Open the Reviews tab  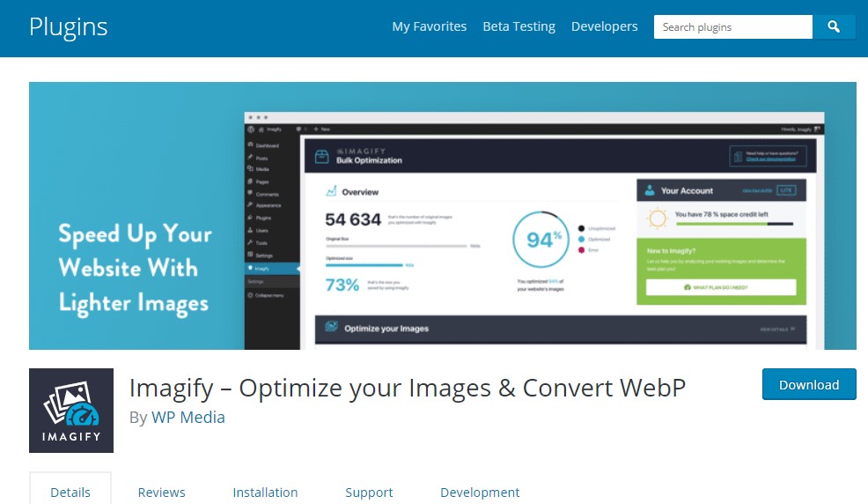click(x=161, y=492)
